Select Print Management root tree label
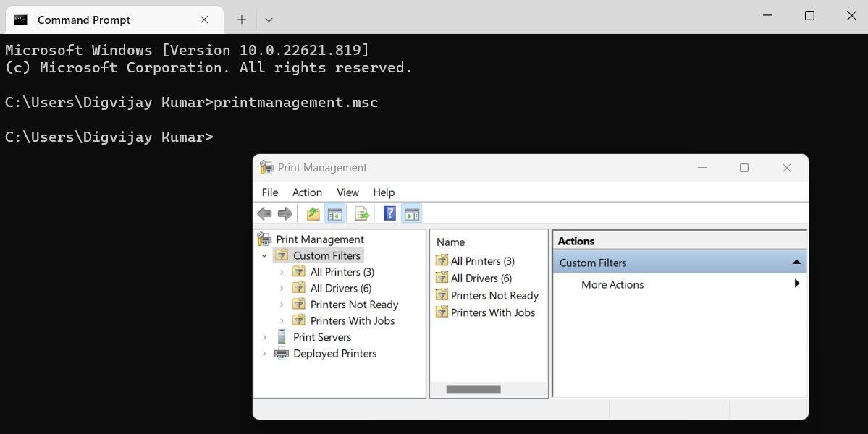 (320, 239)
